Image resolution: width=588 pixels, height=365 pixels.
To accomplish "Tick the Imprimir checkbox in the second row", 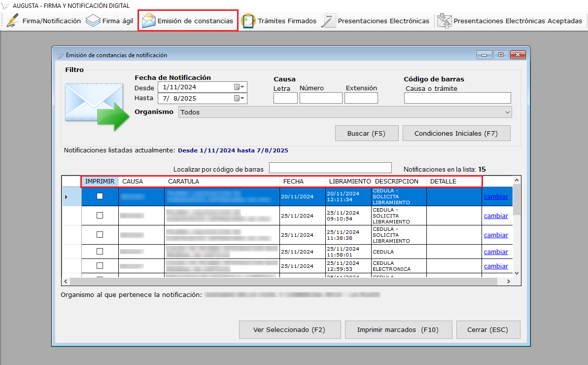I will (100, 216).
